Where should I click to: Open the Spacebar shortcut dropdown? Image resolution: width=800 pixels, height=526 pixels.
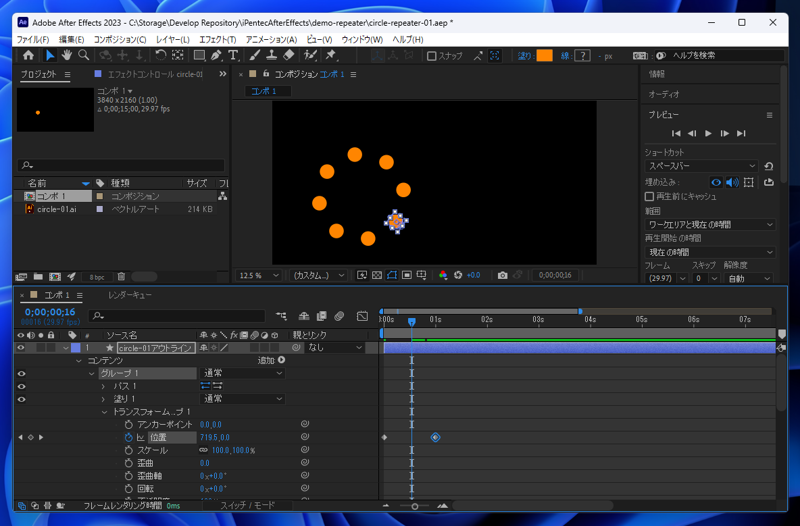pyautogui.click(x=702, y=166)
